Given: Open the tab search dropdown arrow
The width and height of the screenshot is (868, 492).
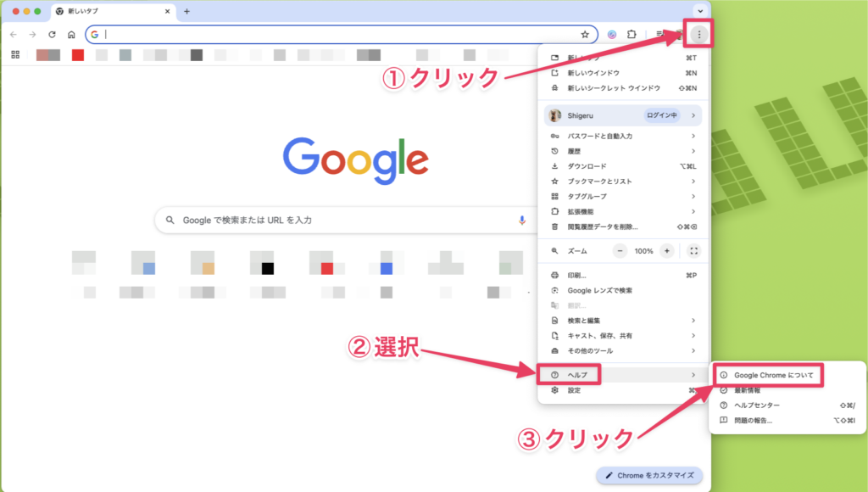Looking at the screenshot, I should tap(700, 11).
